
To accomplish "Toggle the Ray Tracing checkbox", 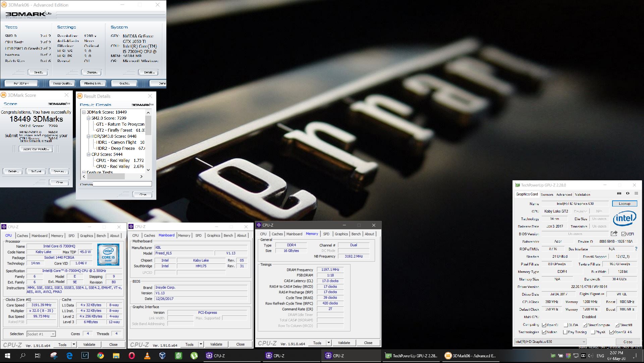I will [566, 332].
